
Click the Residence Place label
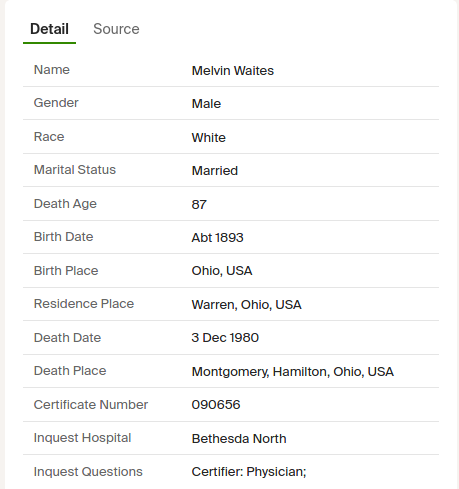tap(84, 304)
